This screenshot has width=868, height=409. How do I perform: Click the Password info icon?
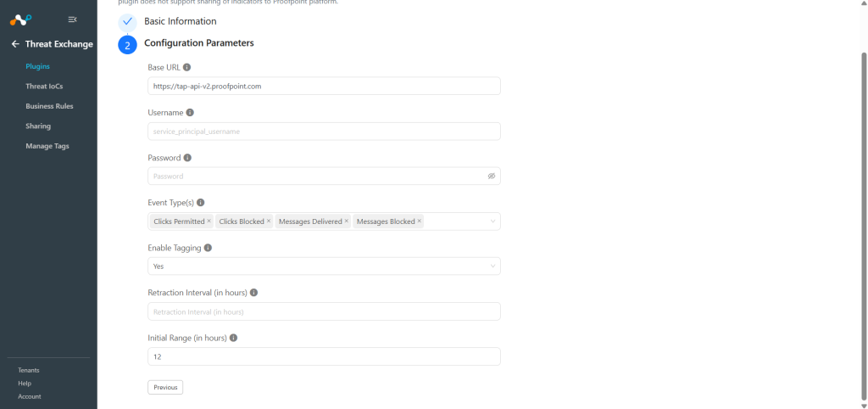tap(187, 158)
